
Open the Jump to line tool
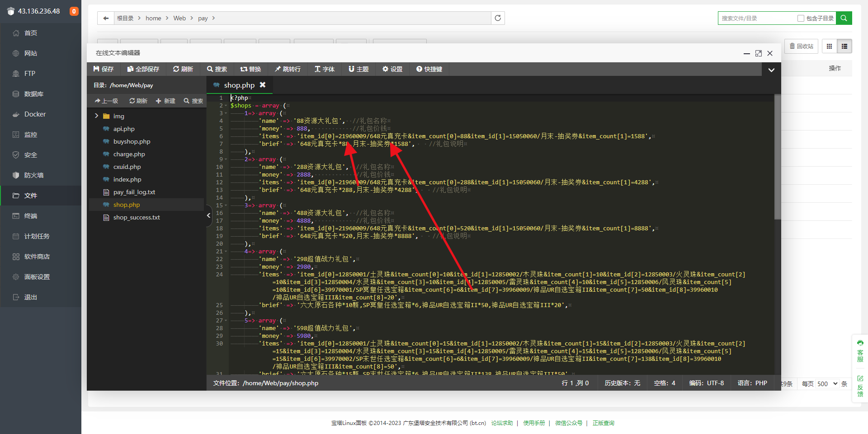point(288,69)
